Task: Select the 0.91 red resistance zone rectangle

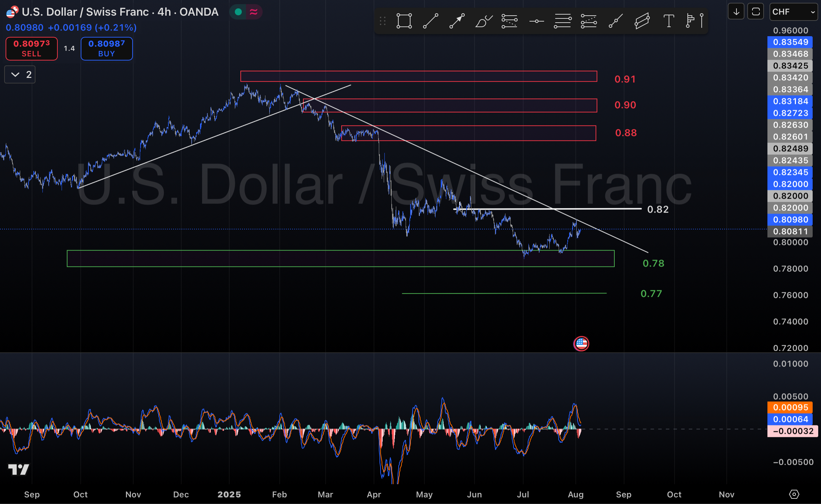Action: 419,76
